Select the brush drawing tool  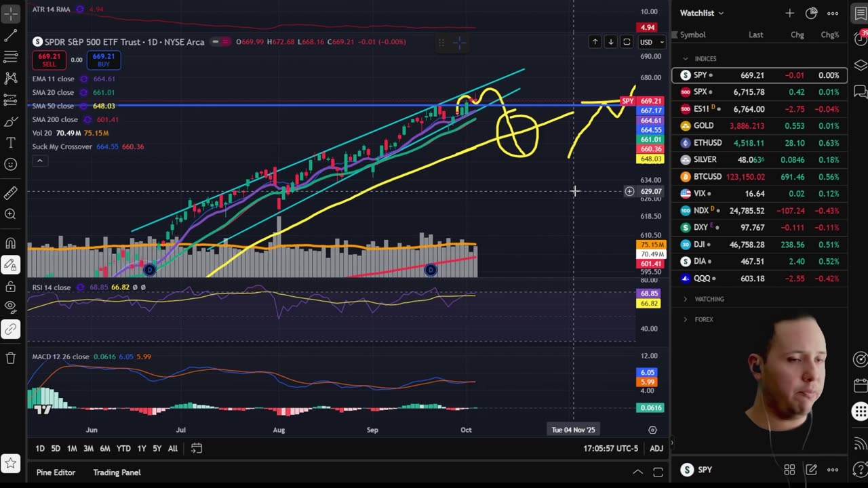[x=11, y=121]
